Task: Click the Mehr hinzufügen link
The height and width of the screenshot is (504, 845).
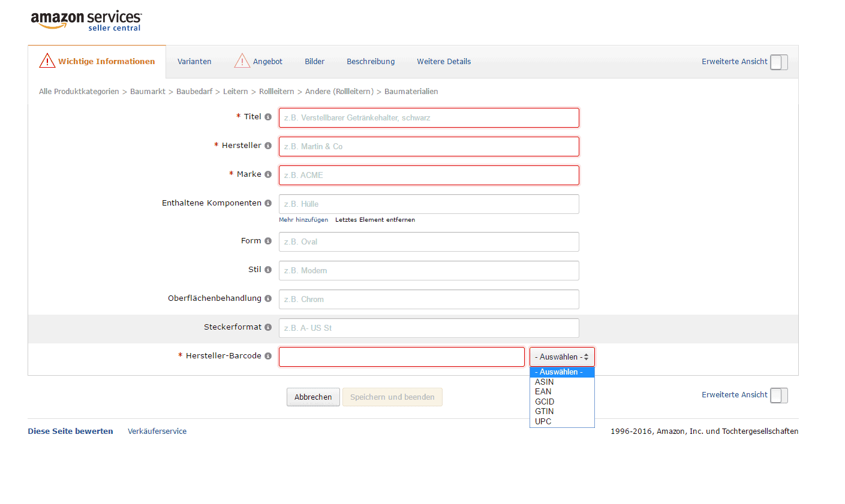Action: pos(303,220)
